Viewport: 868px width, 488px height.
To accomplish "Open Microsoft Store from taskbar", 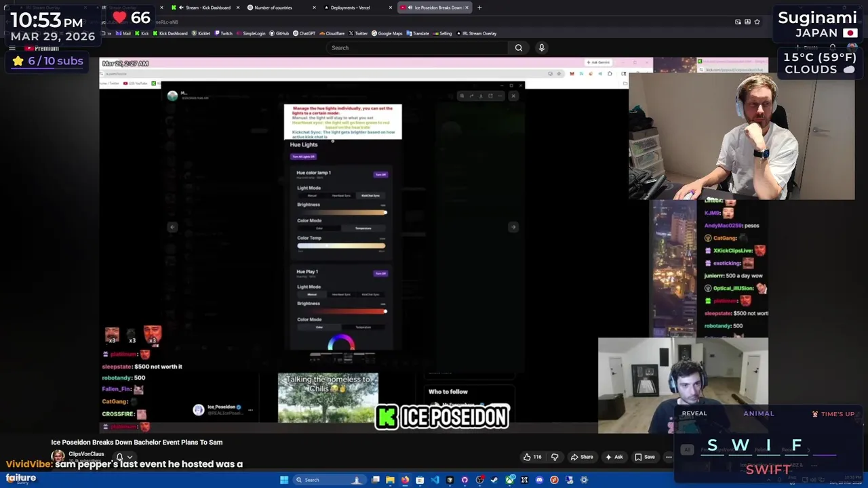I will (420, 480).
